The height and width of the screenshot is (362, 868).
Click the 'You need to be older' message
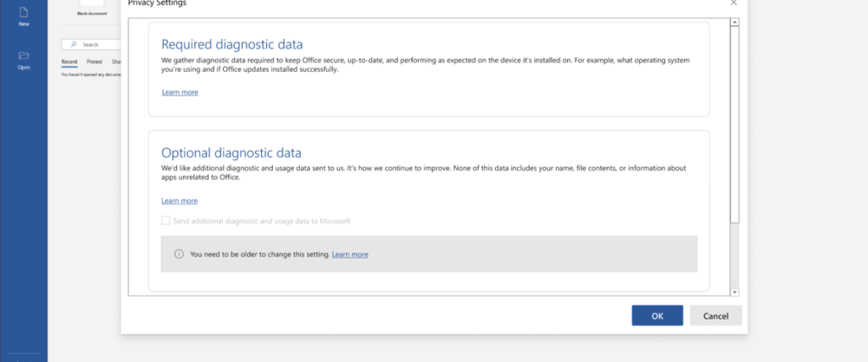260,254
